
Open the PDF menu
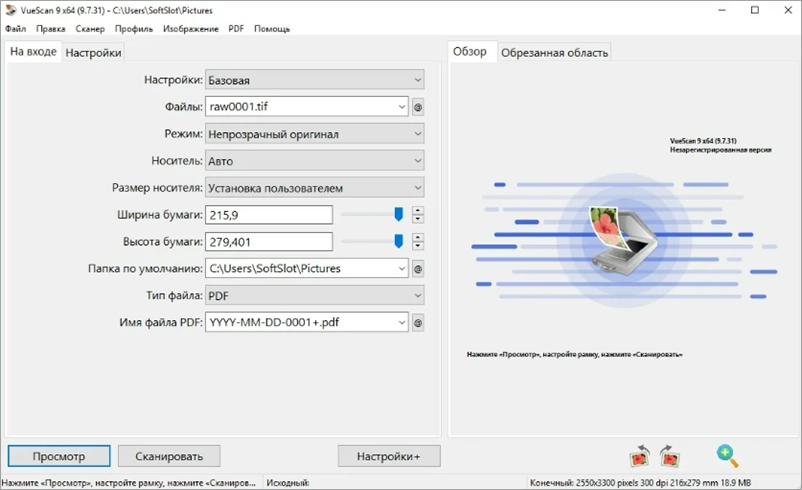[x=236, y=29]
